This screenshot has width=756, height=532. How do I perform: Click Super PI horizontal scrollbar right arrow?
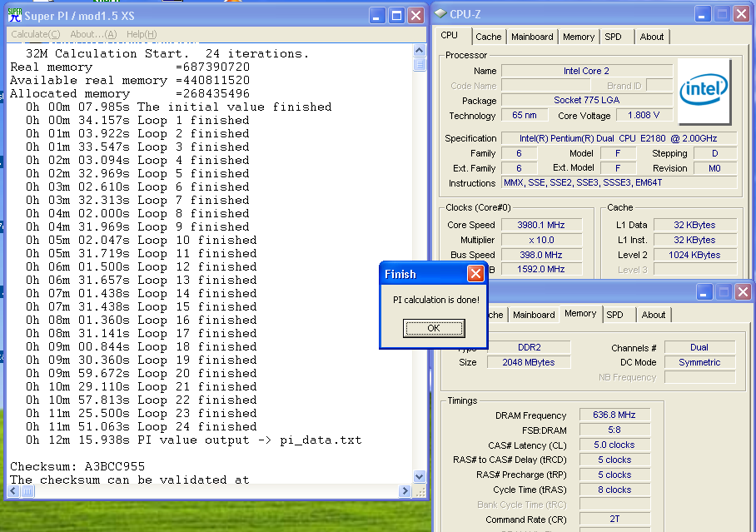click(x=405, y=491)
